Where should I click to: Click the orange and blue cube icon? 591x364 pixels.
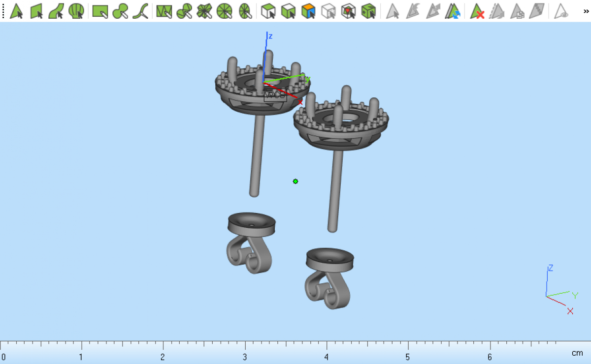pos(308,11)
